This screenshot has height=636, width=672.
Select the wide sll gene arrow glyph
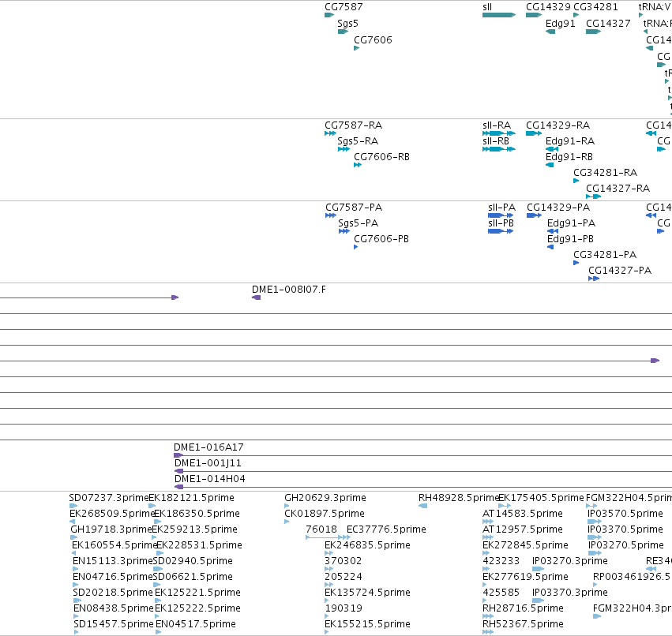click(499, 16)
